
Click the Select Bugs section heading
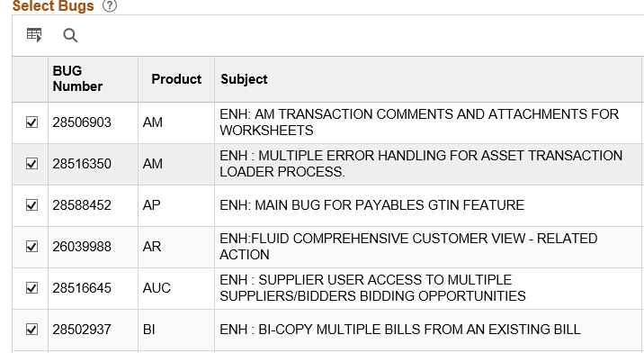click(53, 5)
